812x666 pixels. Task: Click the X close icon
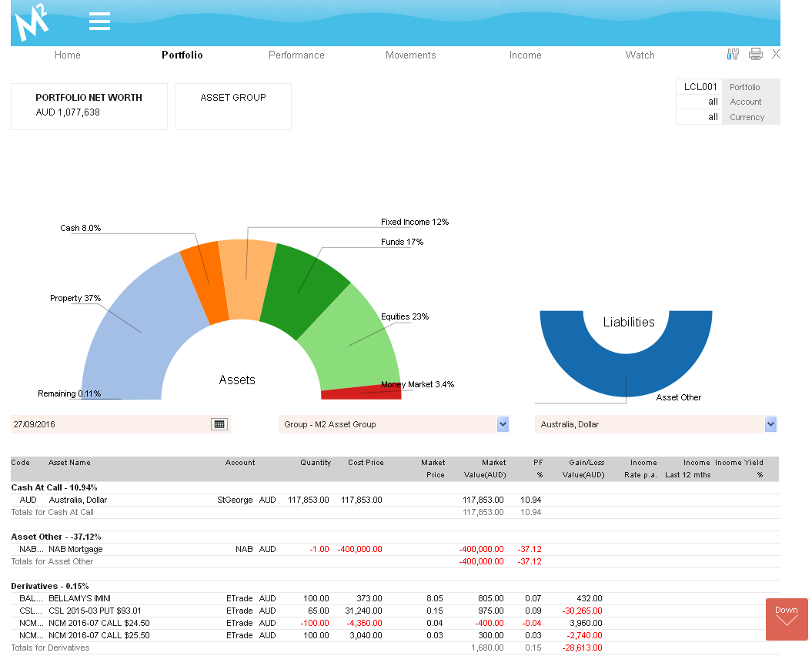(776, 54)
